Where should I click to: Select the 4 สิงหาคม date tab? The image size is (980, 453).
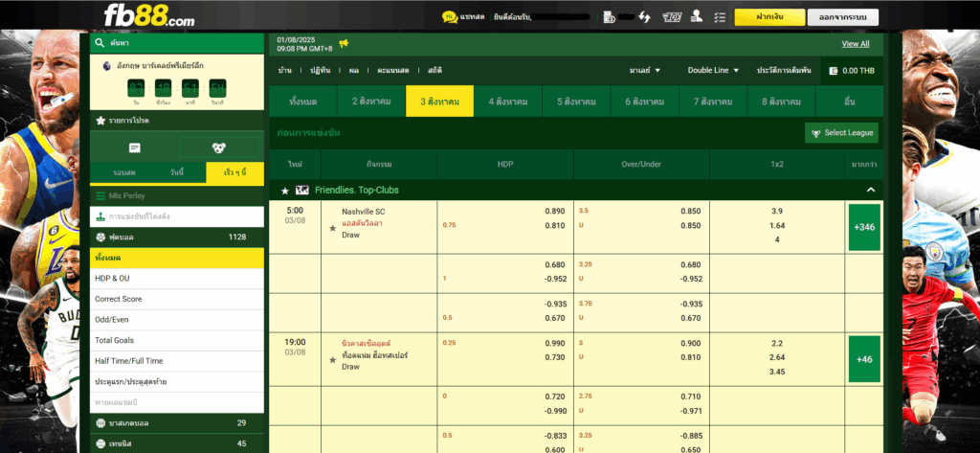click(x=508, y=102)
